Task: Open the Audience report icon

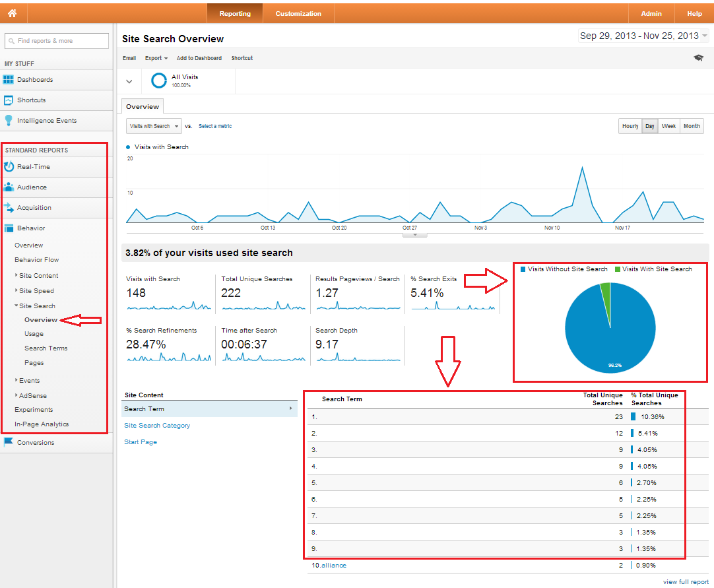Action: [9, 187]
